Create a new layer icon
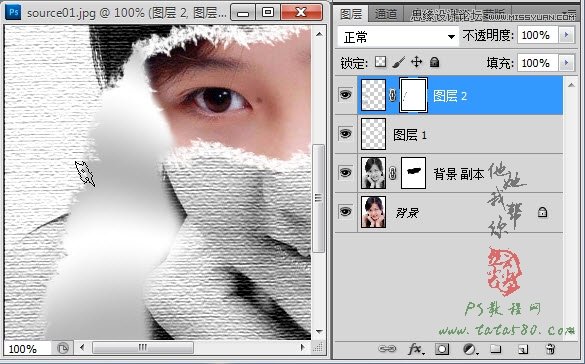Viewport: 585px width, 364px height. point(523,349)
